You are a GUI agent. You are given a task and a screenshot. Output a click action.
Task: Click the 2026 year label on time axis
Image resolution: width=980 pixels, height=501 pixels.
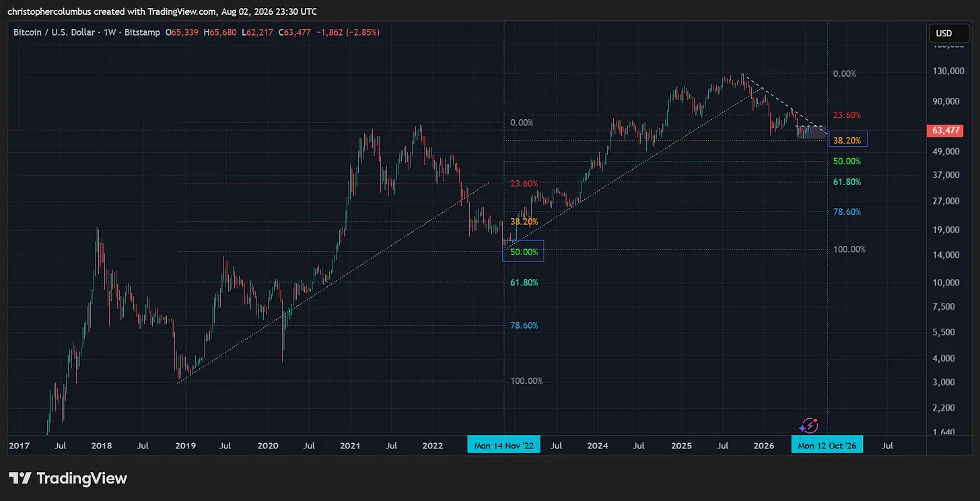tap(764, 445)
